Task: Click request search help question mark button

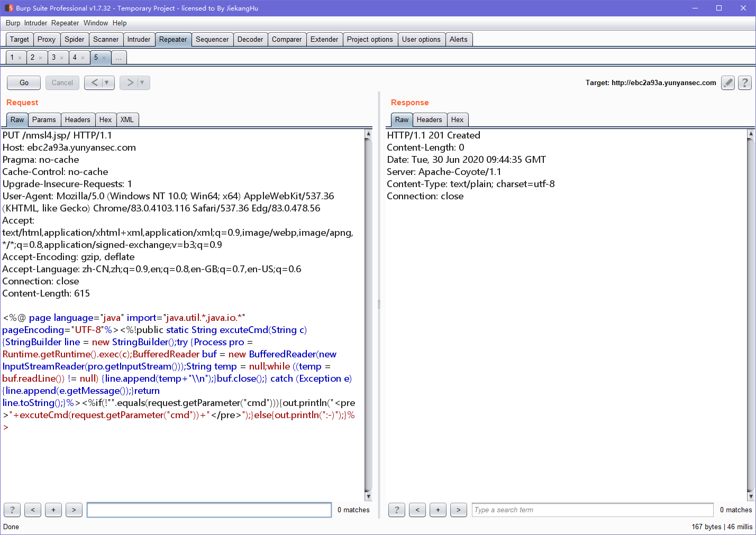Action: coord(12,510)
